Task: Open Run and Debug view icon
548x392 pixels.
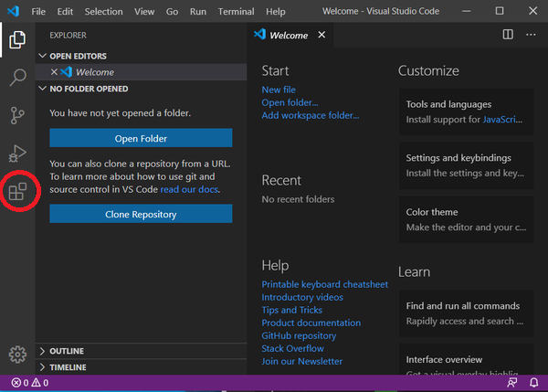Action: tap(17, 154)
